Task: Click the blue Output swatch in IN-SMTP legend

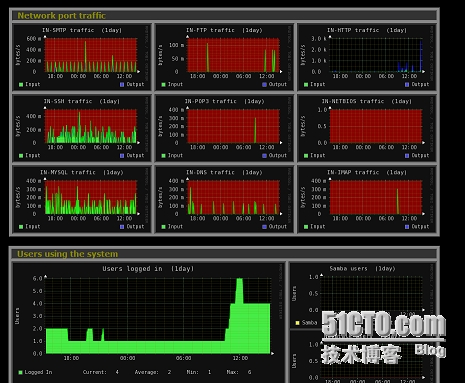Action: pyautogui.click(x=122, y=85)
